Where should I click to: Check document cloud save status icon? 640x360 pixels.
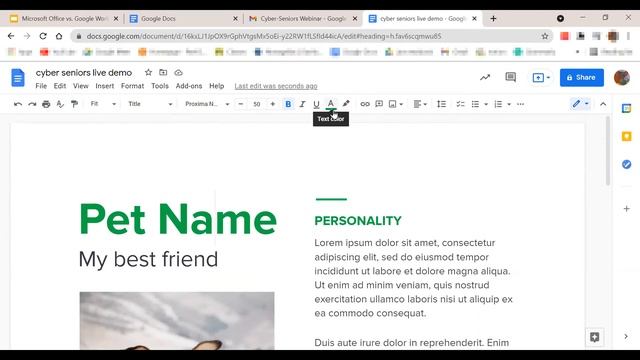tap(178, 72)
